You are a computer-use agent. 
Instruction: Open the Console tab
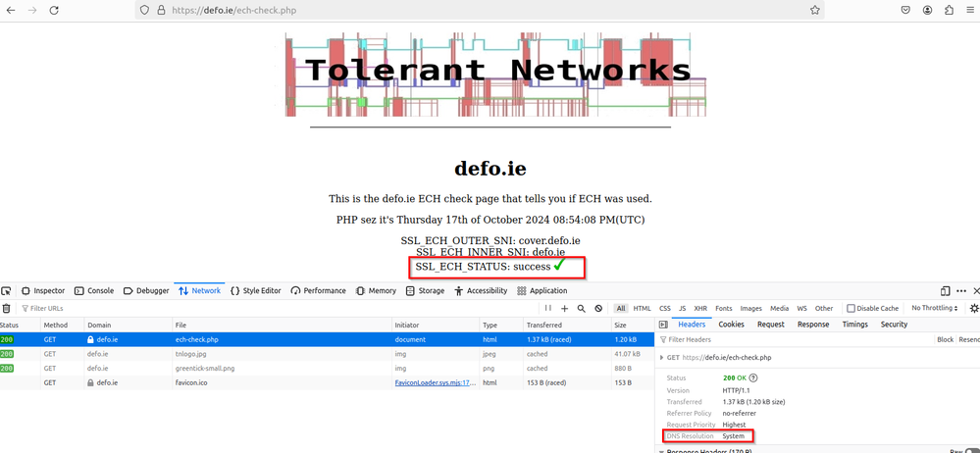(x=94, y=291)
